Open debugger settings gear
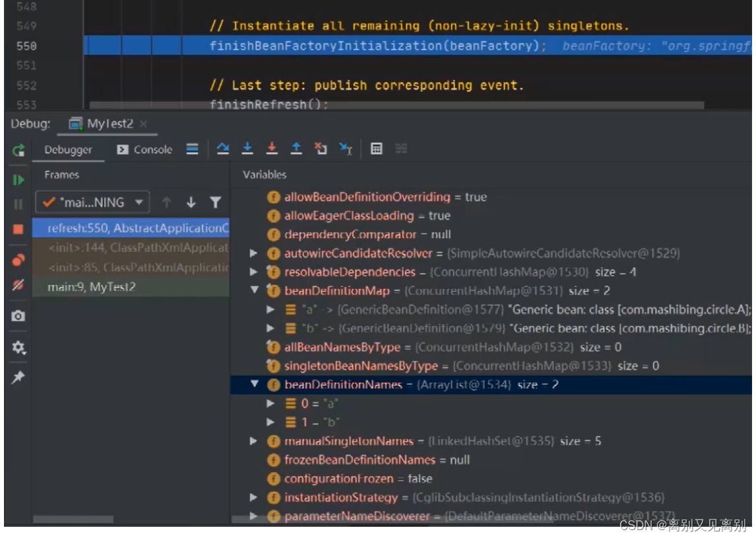756x538 pixels. pos(18,347)
